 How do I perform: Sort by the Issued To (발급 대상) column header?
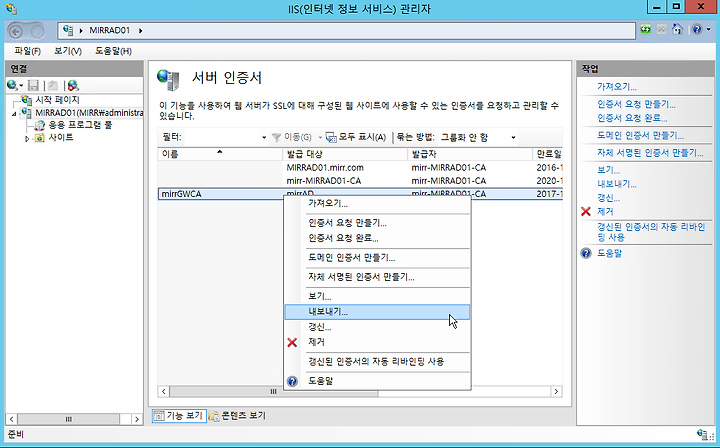pyautogui.click(x=345, y=154)
